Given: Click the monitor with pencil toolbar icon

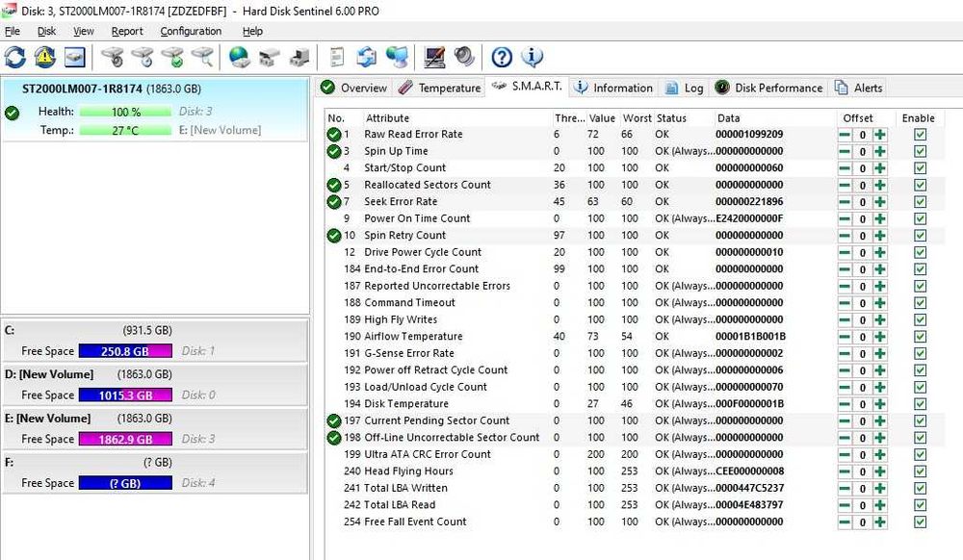Looking at the screenshot, I should [434, 57].
